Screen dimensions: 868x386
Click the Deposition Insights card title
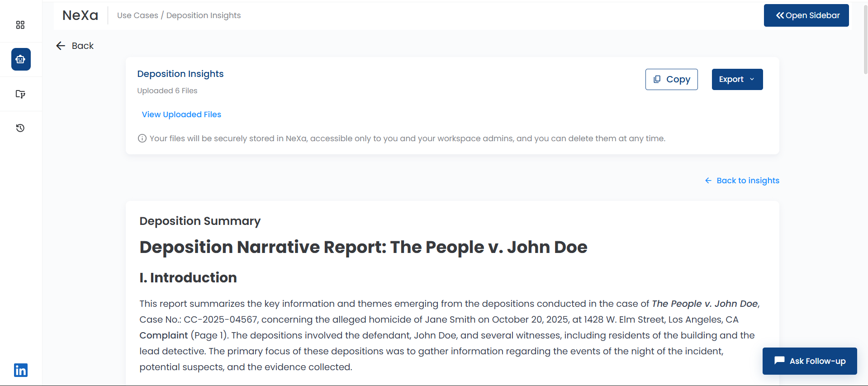(180, 74)
